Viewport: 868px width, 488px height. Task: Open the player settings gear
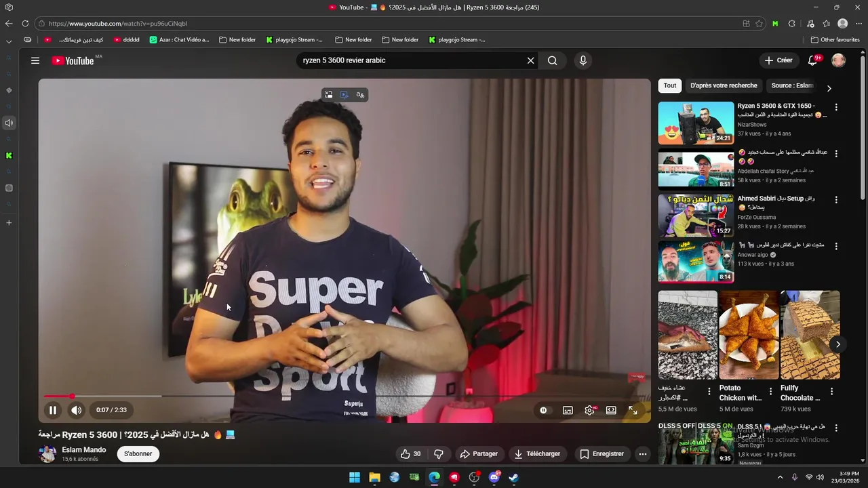(x=589, y=410)
